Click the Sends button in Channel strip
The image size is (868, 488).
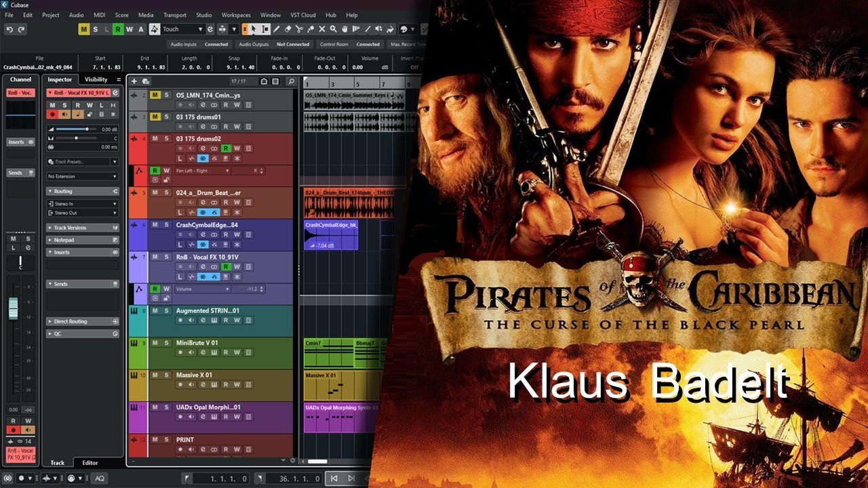(x=20, y=173)
